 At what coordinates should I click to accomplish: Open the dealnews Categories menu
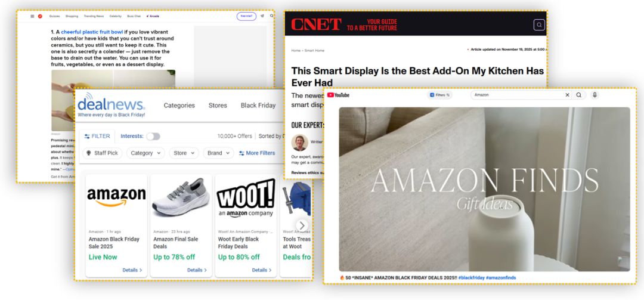point(179,106)
